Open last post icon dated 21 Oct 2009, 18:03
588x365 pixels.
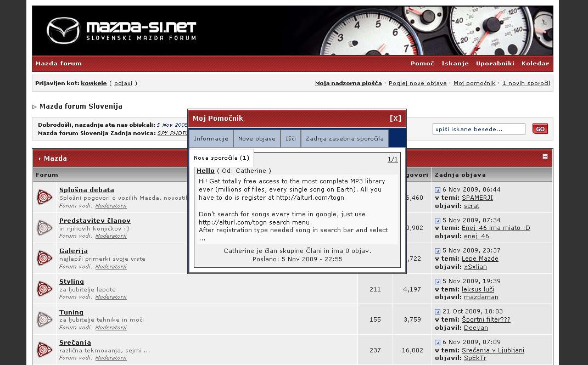pyautogui.click(x=438, y=312)
